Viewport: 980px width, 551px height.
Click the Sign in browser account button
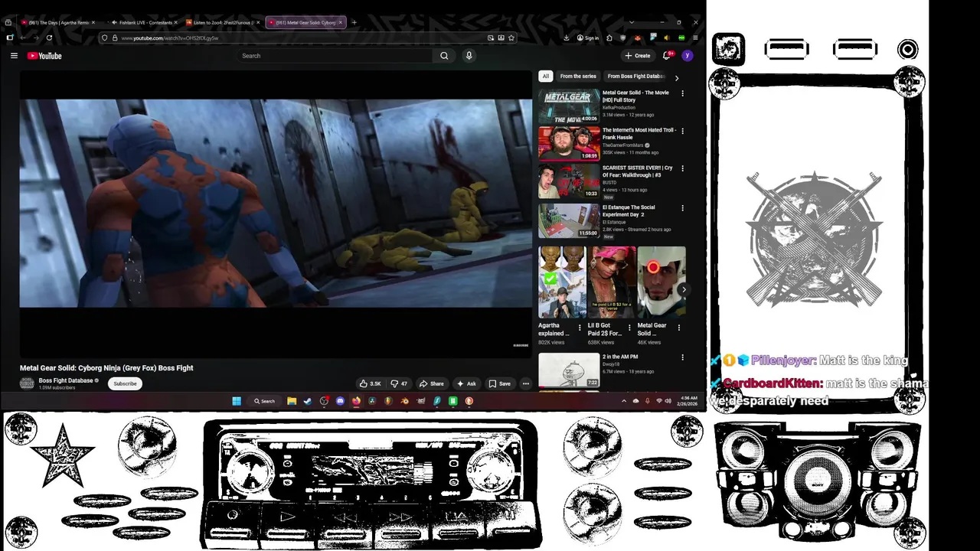(x=588, y=37)
